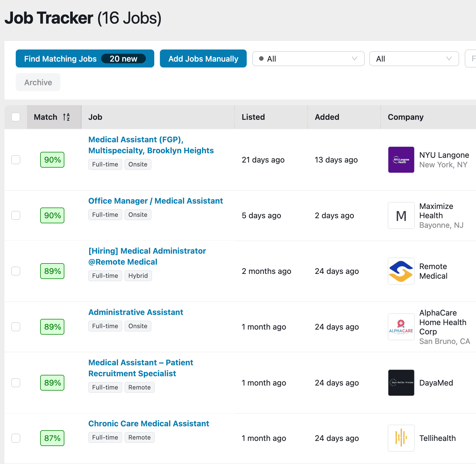Click Remote tag on Patient Recruitment Specialist
Image resolution: width=476 pixels, height=464 pixels.
coord(139,388)
